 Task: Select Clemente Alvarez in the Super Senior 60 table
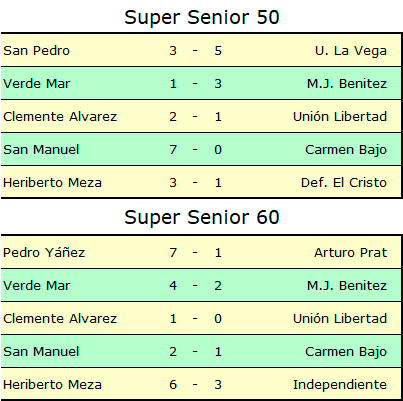[60, 319]
